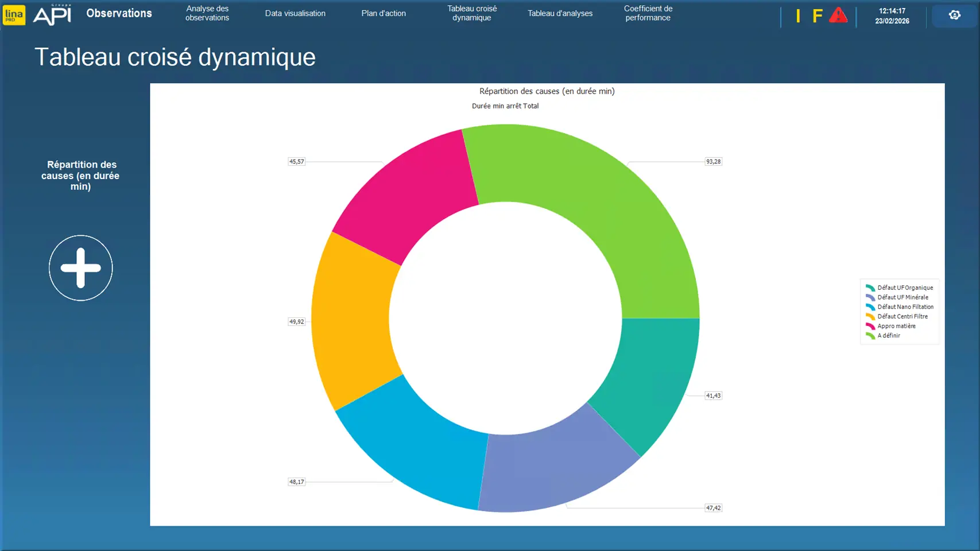The image size is (980, 551).
Task: Click the Défaut UF Organique legend marker
Action: tap(870, 288)
